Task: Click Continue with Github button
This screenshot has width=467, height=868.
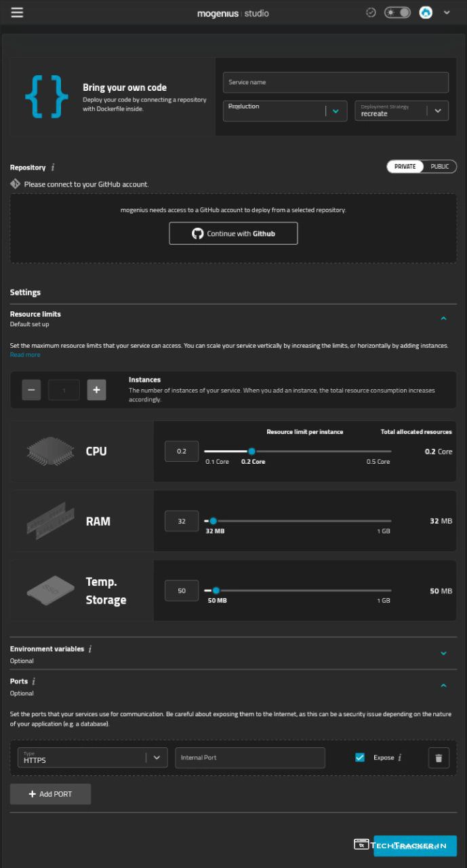Action: pos(233,233)
